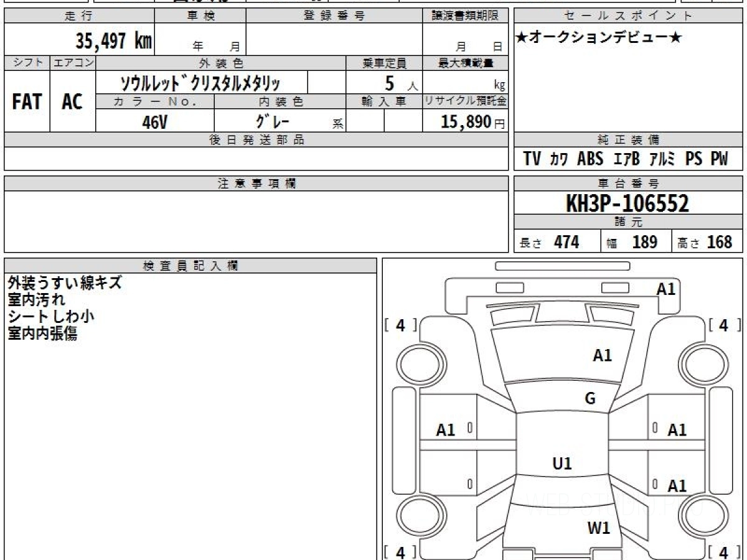
Task: Select the 車台番号 header
Action: (629, 184)
